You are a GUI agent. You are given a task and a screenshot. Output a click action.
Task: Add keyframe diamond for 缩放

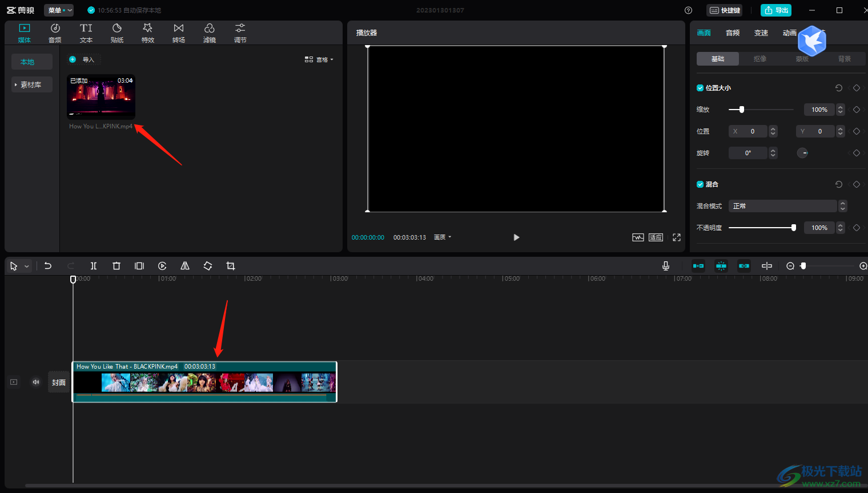click(x=857, y=110)
